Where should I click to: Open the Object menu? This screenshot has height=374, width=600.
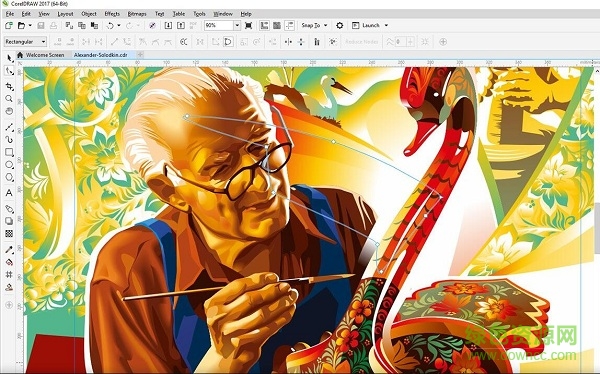point(89,14)
